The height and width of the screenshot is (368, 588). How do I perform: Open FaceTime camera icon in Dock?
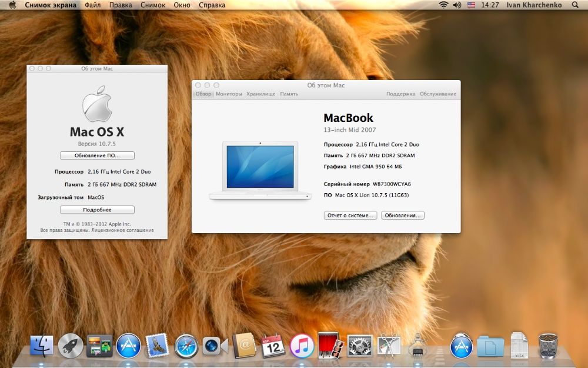pos(215,346)
